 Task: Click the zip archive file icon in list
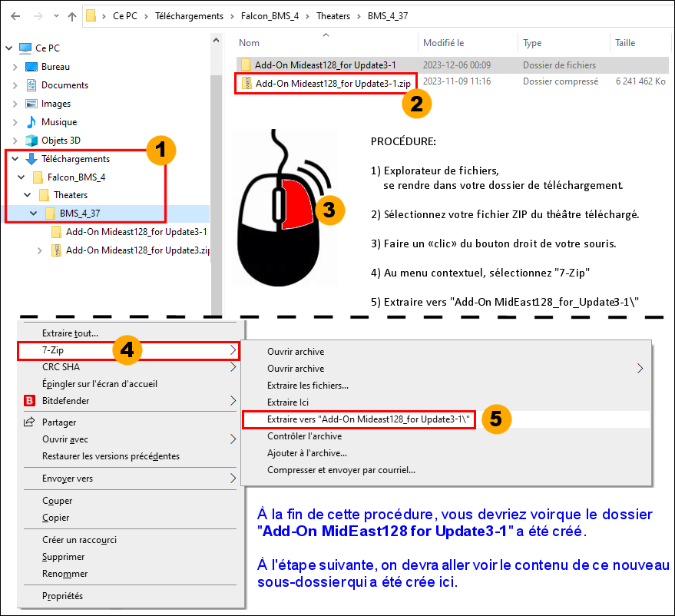tap(247, 83)
